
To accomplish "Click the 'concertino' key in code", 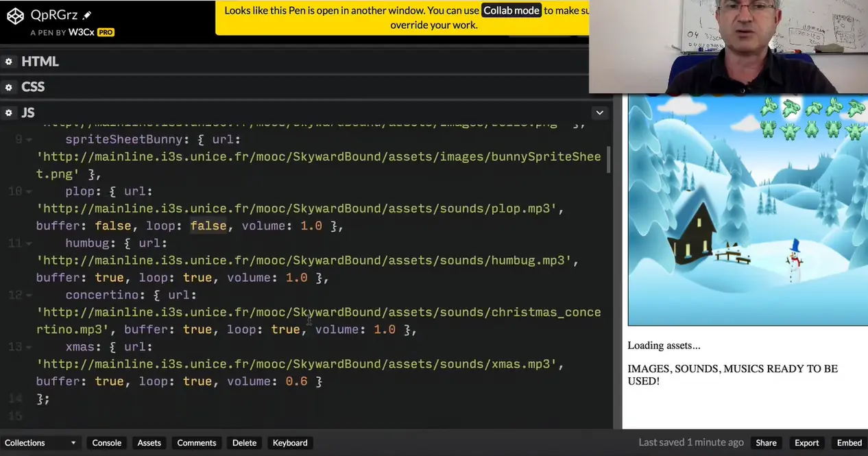I will [101, 295].
